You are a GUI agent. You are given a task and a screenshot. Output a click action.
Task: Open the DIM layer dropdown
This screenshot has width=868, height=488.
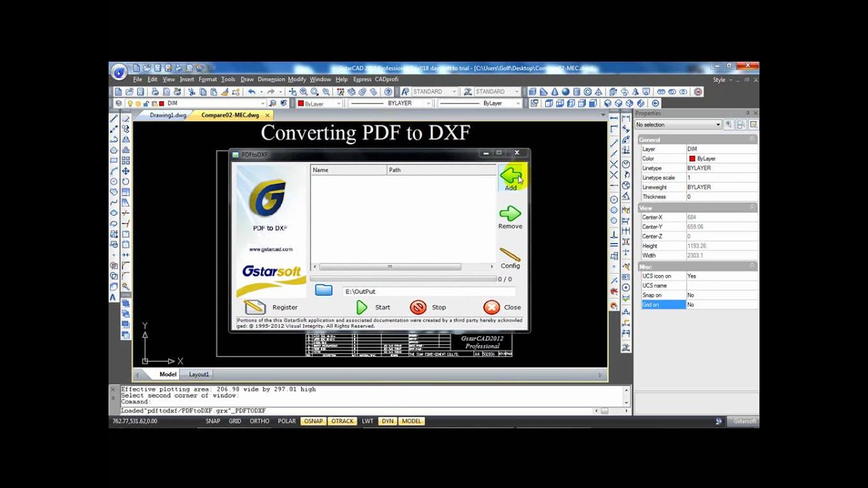pyautogui.click(x=263, y=104)
